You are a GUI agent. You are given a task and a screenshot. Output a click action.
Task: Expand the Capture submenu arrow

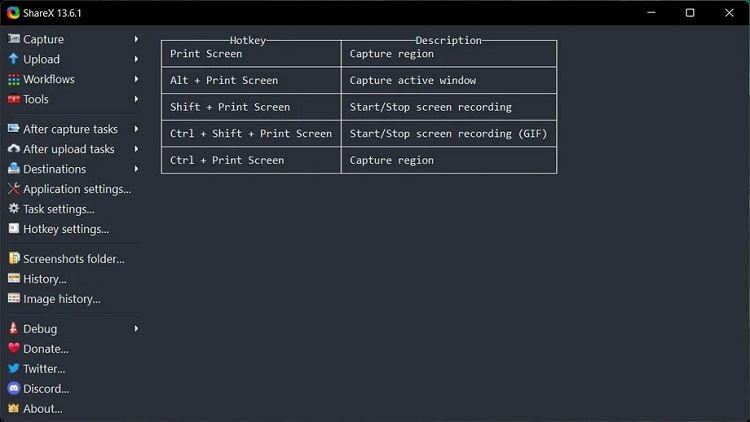(x=136, y=39)
